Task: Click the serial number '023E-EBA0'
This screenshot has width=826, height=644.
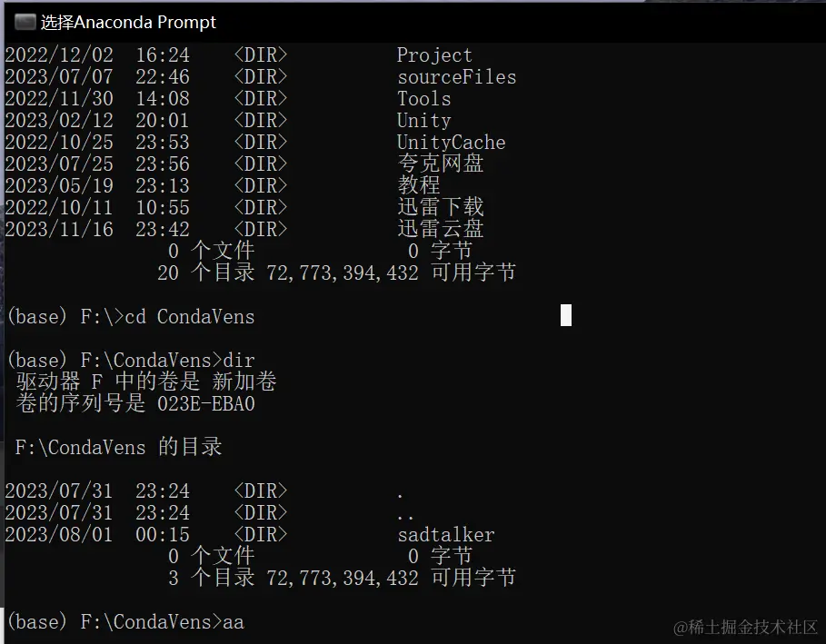Action: pos(205,404)
